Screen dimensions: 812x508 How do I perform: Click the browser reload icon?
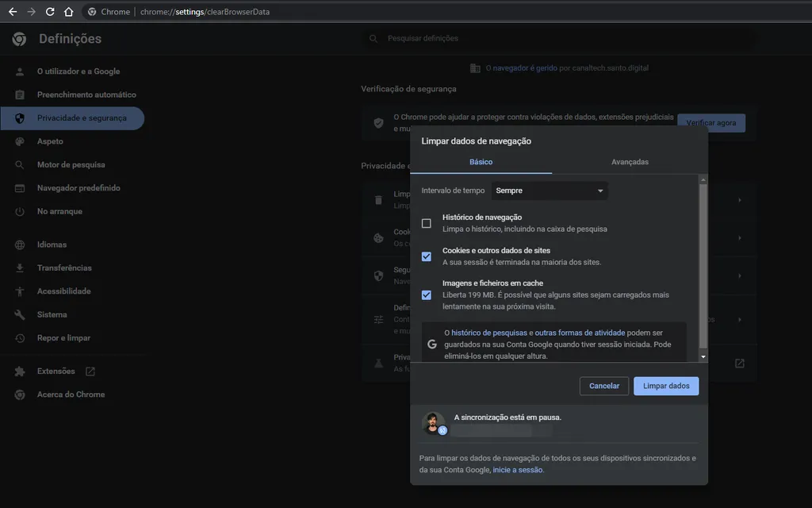[x=50, y=12]
